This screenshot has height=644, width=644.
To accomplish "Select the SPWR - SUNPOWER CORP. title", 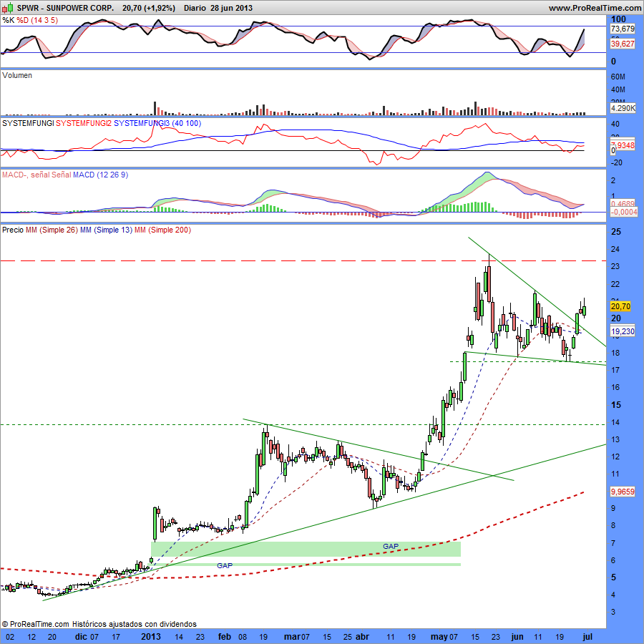I will pos(65,8).
